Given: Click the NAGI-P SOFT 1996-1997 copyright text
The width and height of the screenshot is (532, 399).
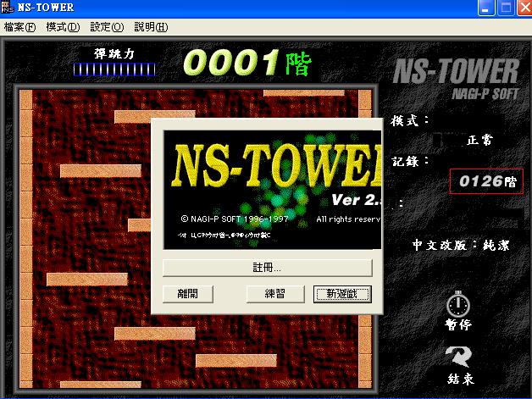Looking at the screenshot, I should tap(235, 219).
